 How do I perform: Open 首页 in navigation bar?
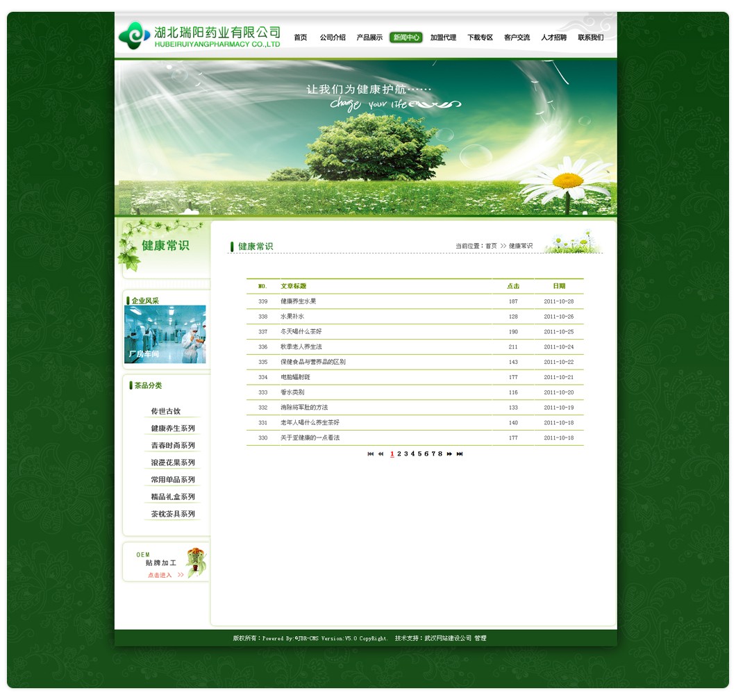[301, 37]
